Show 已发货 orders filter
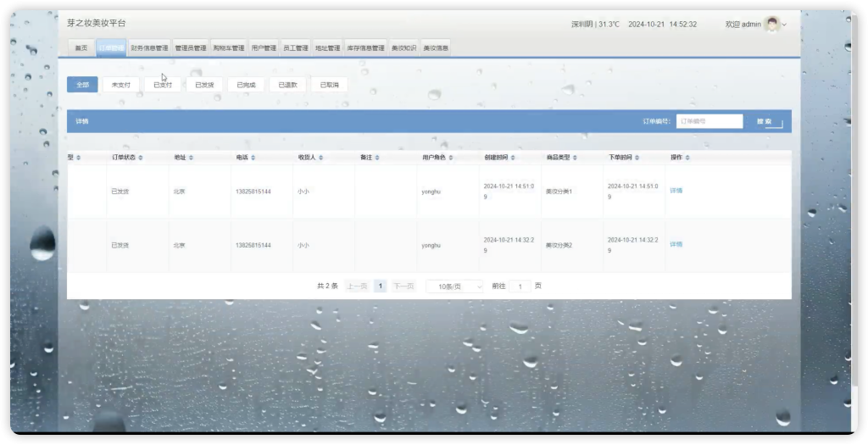This screenshot has width=868, height=445. 204,85
